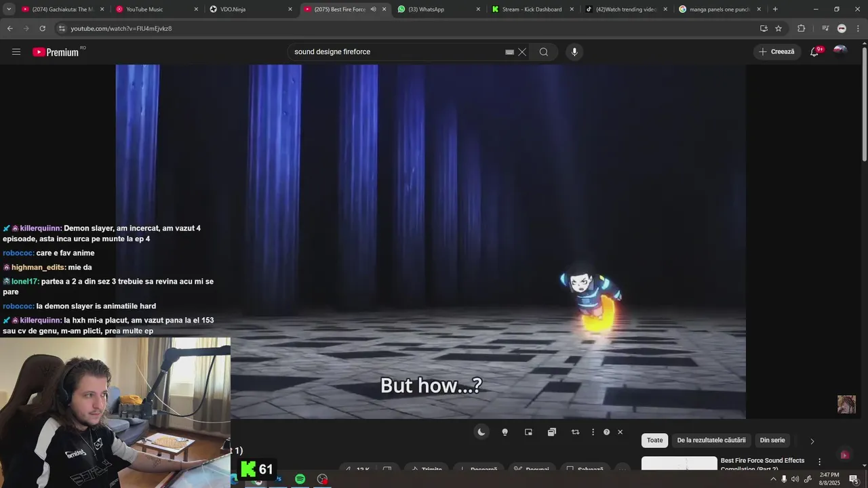
Task: Mute the Best Fire Force tab speaker icon
Action: coord(373,9)
